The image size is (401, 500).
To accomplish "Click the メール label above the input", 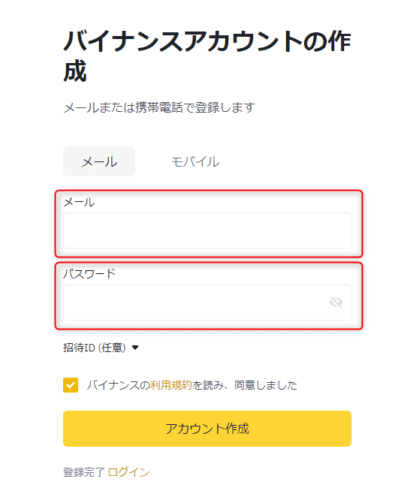I will (x=79, y=202).
